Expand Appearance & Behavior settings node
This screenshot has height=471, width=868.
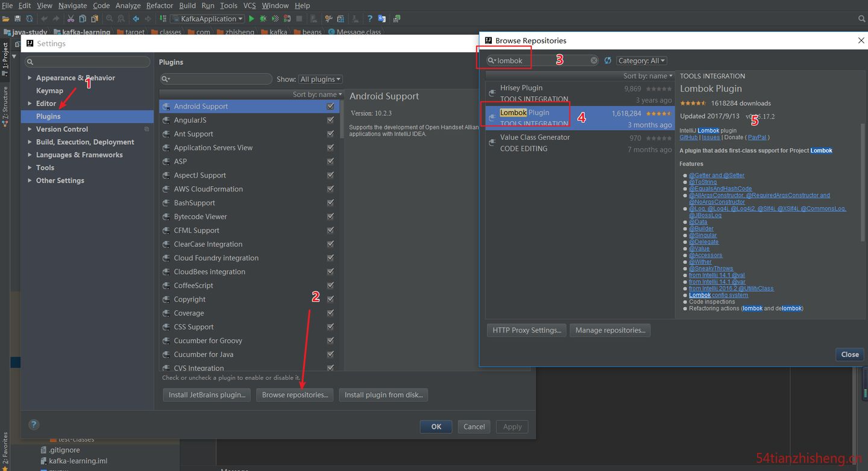coord(30,78)
